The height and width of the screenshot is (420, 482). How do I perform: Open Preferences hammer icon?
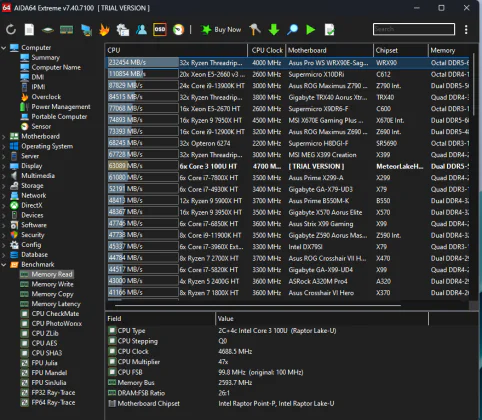[255, 30]
